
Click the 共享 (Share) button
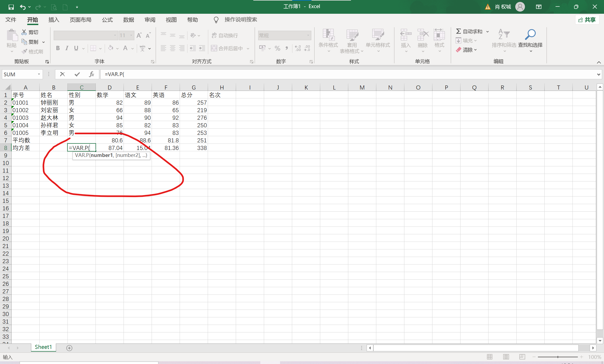[587, 20]
